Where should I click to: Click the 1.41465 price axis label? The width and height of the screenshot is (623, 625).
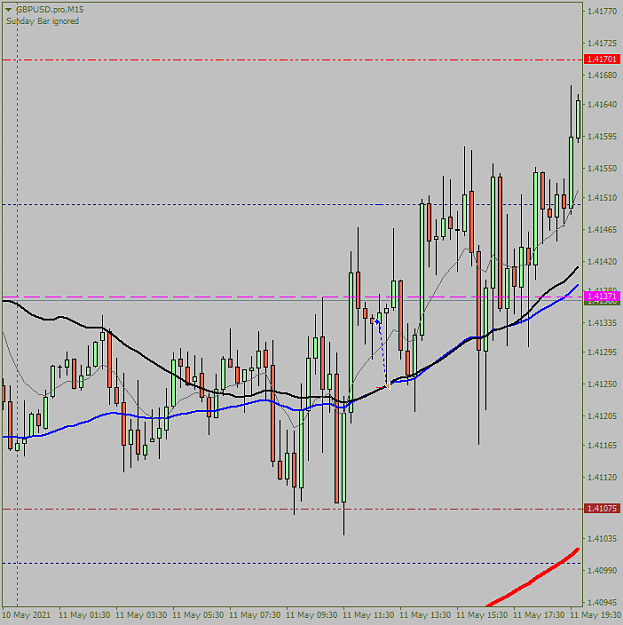click(x=602, y=230)
